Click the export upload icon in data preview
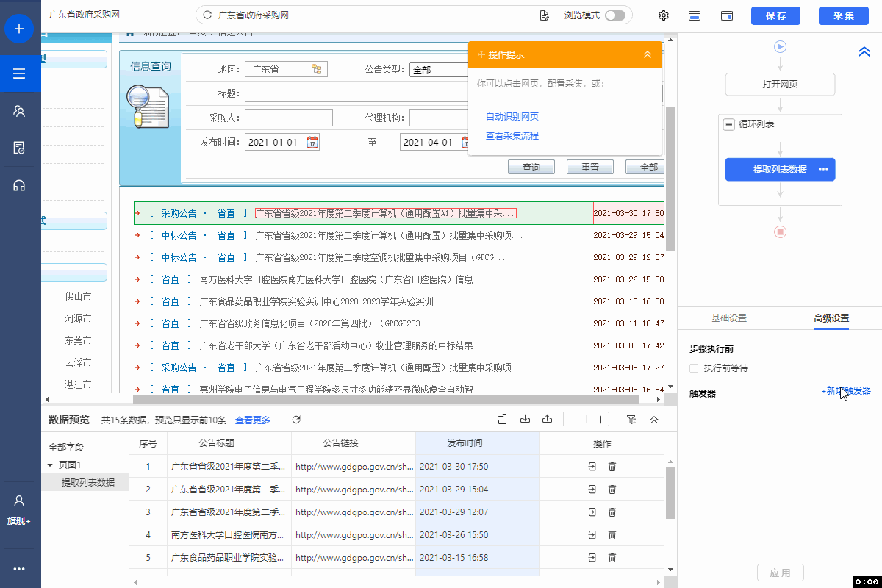This screenshot has height=588, width=882. [547, 419]
